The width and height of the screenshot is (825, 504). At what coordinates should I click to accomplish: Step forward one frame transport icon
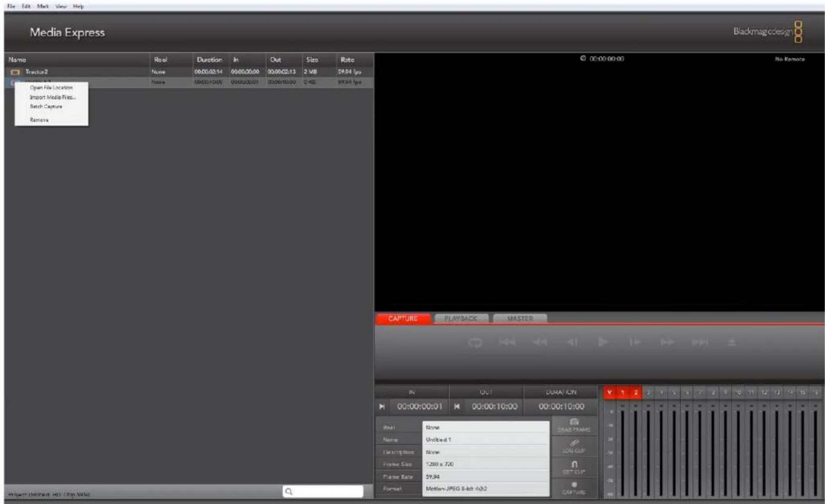click(x=635, y=342)
